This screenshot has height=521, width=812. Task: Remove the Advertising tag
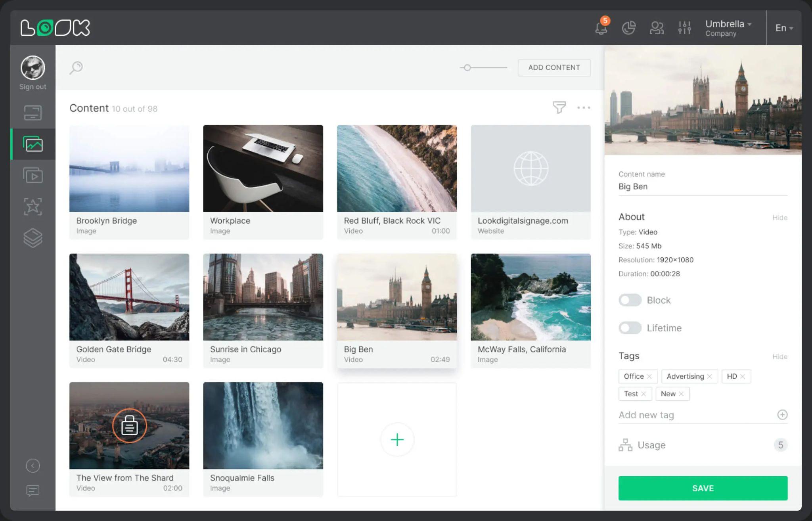point(710,377)
